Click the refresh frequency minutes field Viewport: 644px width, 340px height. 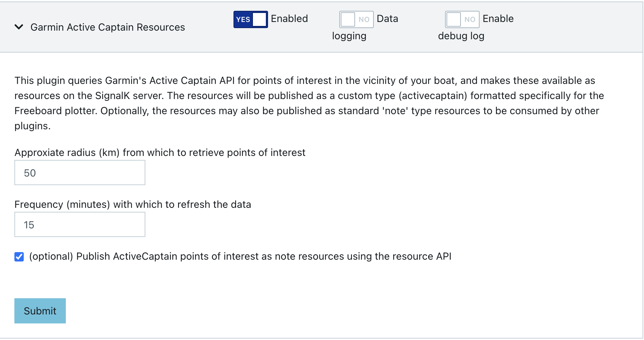coord(80,224)
